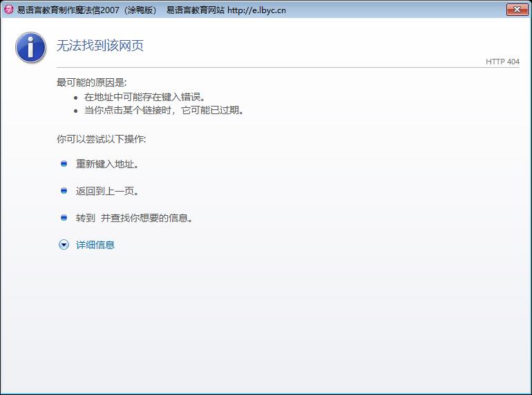Click the blue bullet beside 返回到上一页
Screen dimensions: 532x395
tap(64, 191)
